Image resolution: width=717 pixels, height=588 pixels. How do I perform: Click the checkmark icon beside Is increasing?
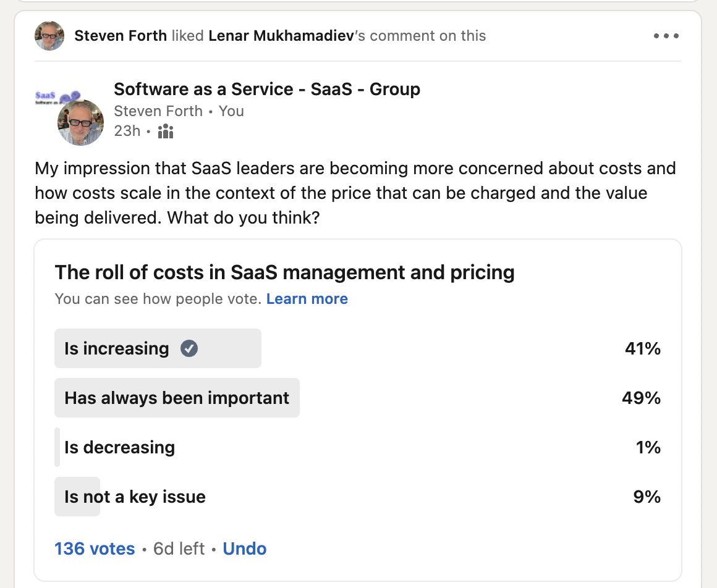[189, 349]
